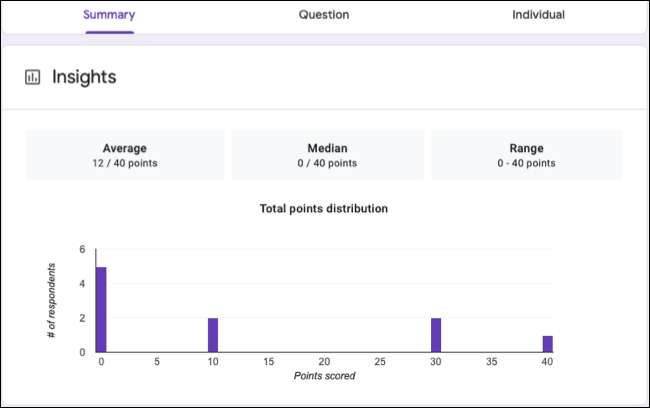This screenshot has width=650, height=408.
Task: Click the # of respondents axis label
Action: [51, 300]
